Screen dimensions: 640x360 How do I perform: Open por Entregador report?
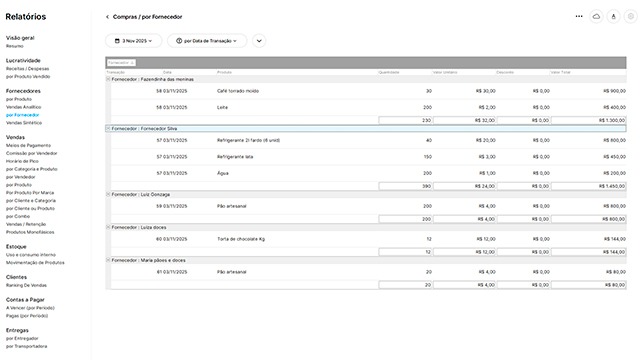coord(22,338)
